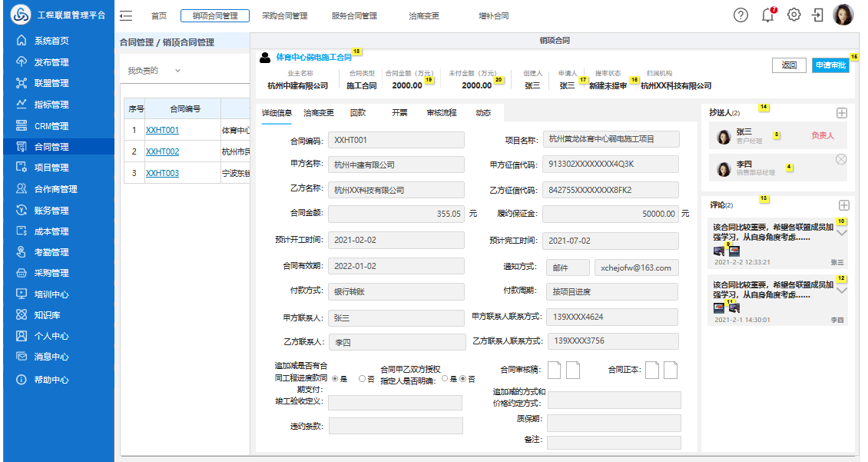Click the 申请审批 button

pos(830,65)
